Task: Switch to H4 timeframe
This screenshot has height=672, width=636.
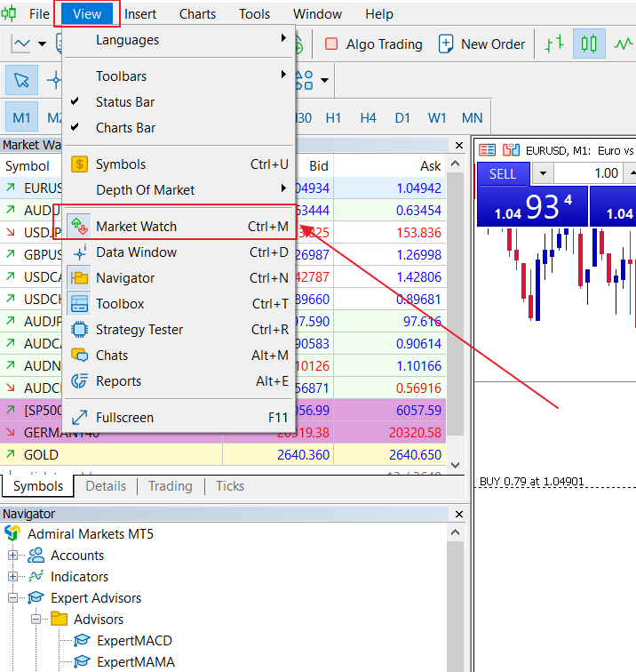Action: (x=368, y=118)
